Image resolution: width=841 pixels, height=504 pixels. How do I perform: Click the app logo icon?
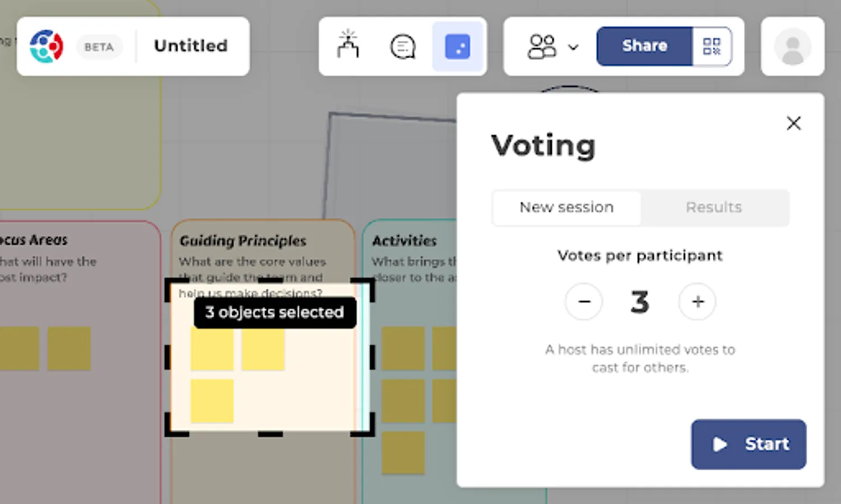point(47,46)
